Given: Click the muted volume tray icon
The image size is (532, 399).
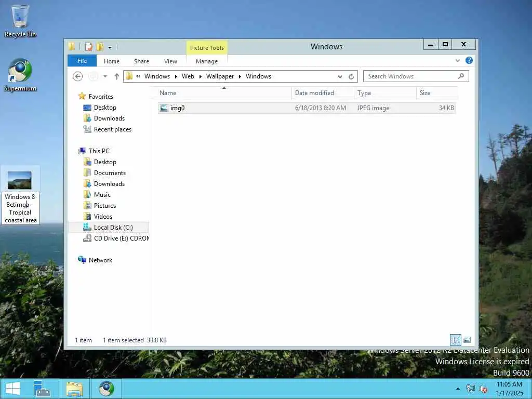Looking at the screenshot, I should [483, 389].
